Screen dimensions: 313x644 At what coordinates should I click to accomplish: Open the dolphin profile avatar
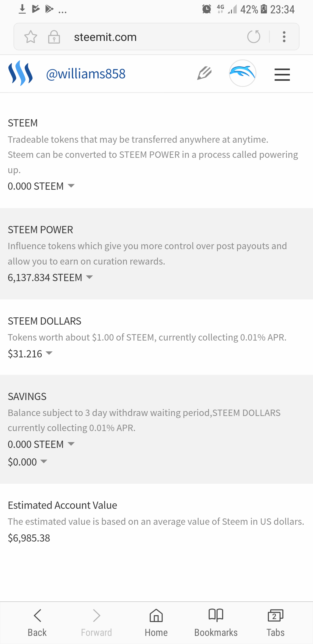(243, 73)
